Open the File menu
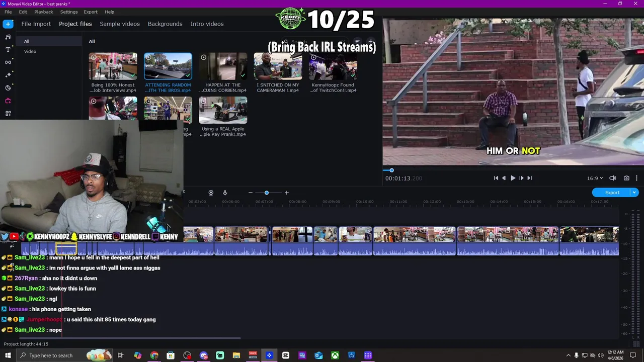 tap(8, 12)
